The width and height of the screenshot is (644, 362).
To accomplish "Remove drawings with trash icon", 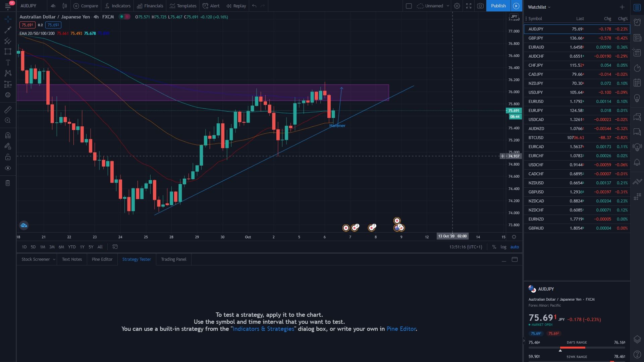I will pyautogui.click(x=8, y=183).
